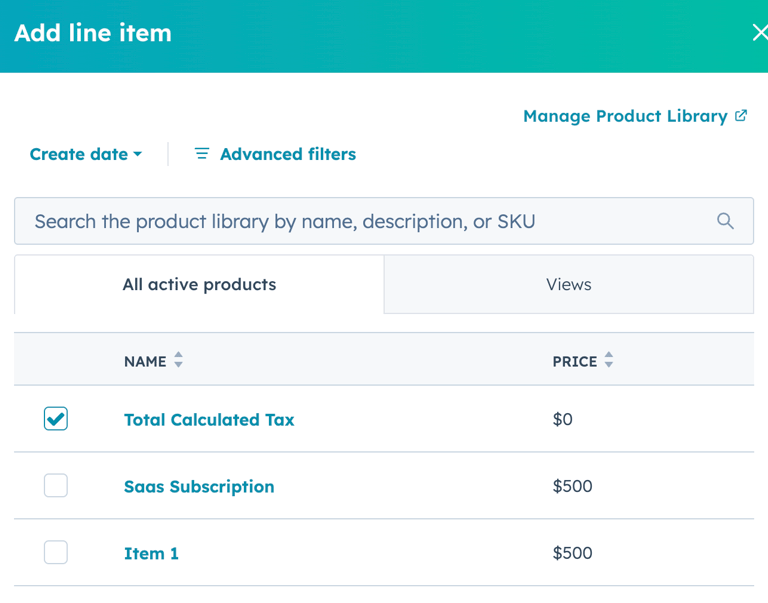Click the Advanced filters lines icon

[202, 154]
